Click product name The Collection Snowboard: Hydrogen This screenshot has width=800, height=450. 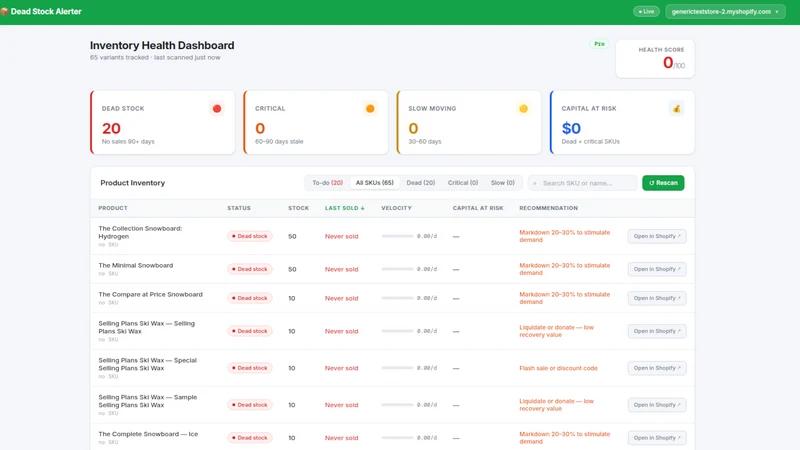pyautogui.click(x=140, y=232)
